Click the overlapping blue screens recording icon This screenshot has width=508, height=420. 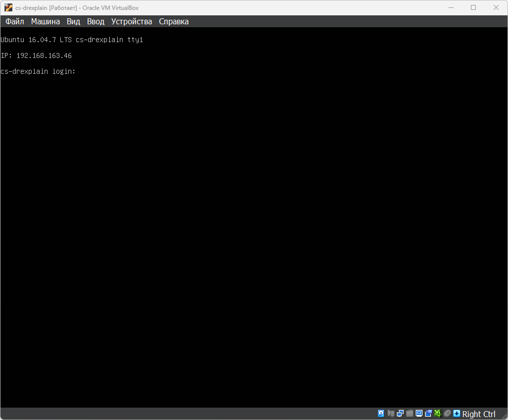[428, 414]
